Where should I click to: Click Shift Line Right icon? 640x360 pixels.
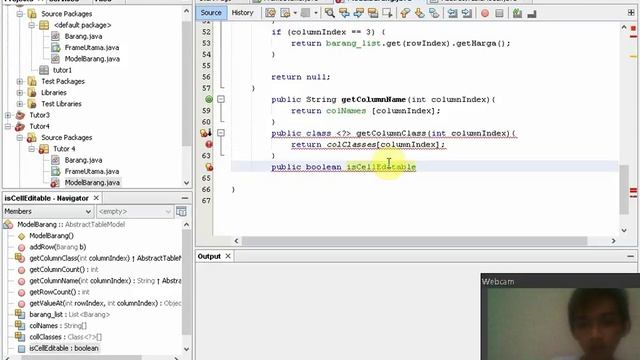467,13
